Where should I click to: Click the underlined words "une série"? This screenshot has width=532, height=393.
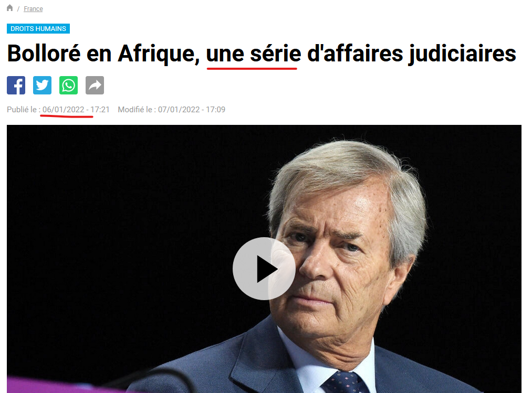[254, 54]
